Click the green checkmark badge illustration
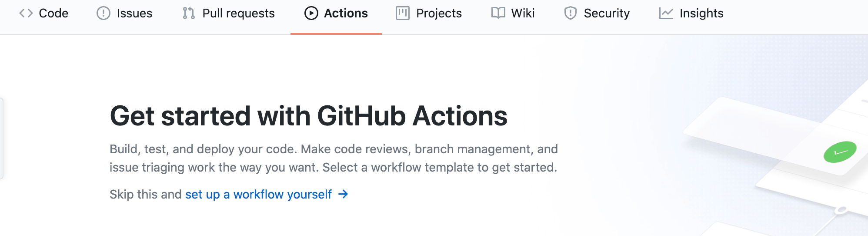The image size is (868, 236). coord(840,152)
